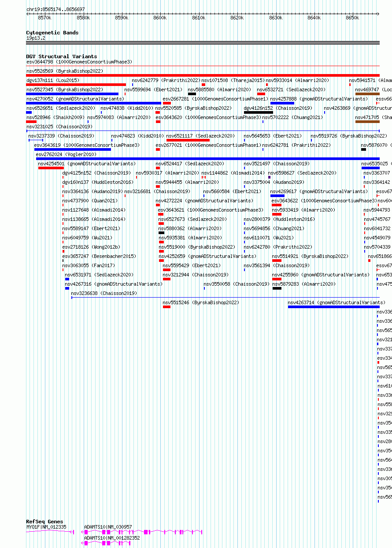392x548 pixels.
Task: Open variant nsv3236638 (Chaisson2019) label
Action: 104,294
